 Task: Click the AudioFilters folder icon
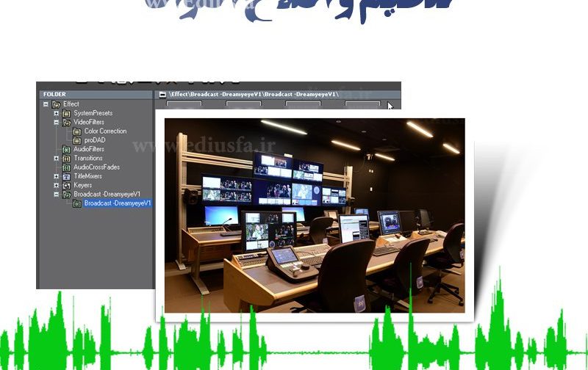tap(66, 150)
